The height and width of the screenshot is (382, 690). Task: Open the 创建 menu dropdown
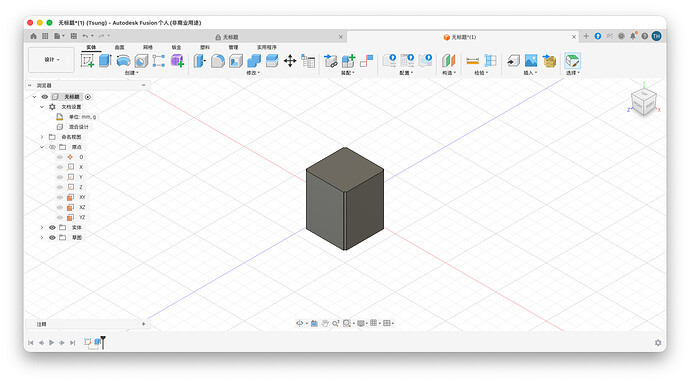[131, 73]
